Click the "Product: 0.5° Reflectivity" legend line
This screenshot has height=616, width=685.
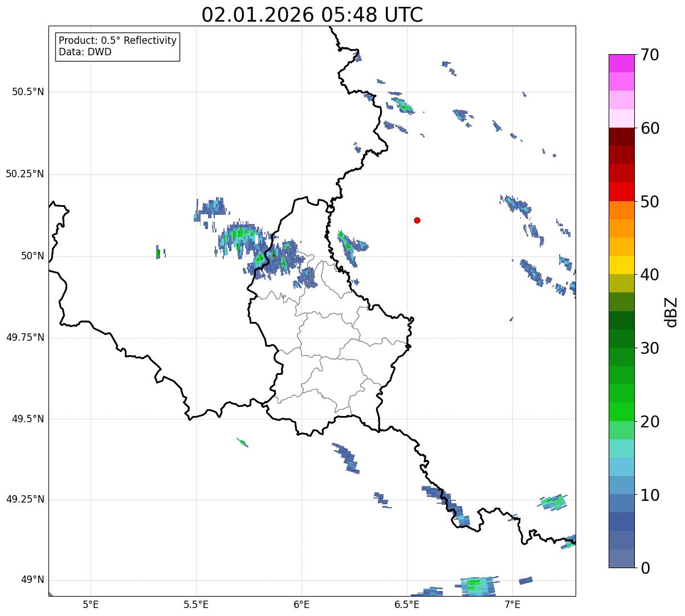[x=118, y=41]
